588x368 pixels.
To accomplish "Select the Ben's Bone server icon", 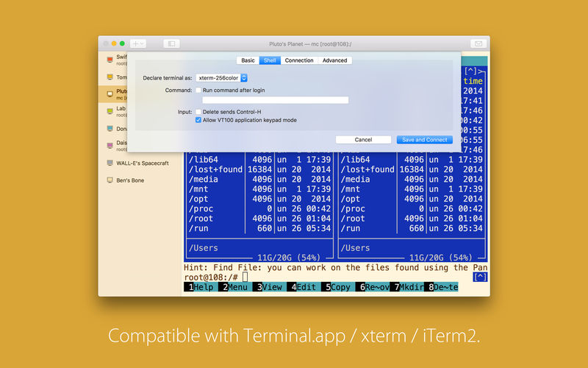I will [x=110, y=180].
